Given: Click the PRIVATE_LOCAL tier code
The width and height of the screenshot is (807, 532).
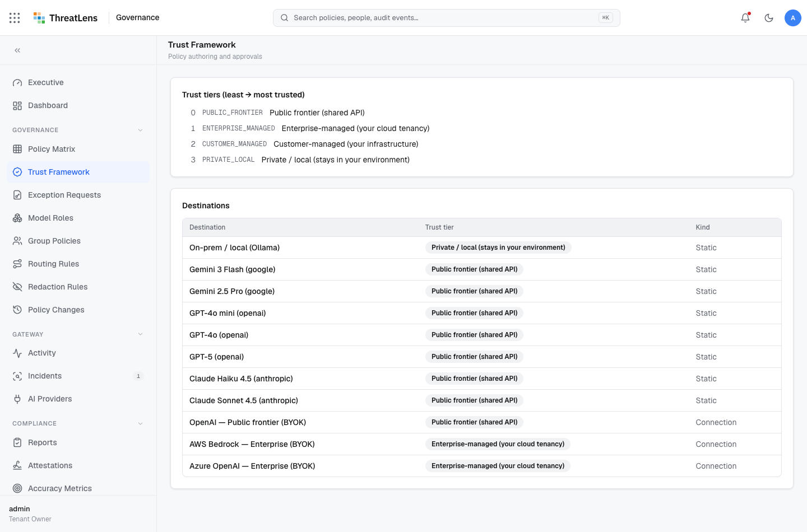Looking at the screenshot, I should (228, 160).
